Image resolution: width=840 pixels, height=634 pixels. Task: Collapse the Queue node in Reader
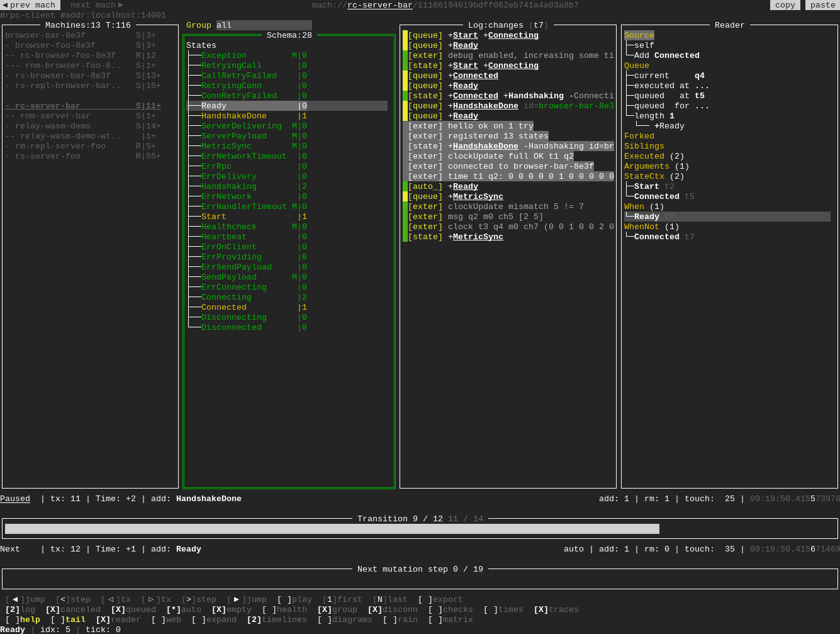click(x=636, y=65)
